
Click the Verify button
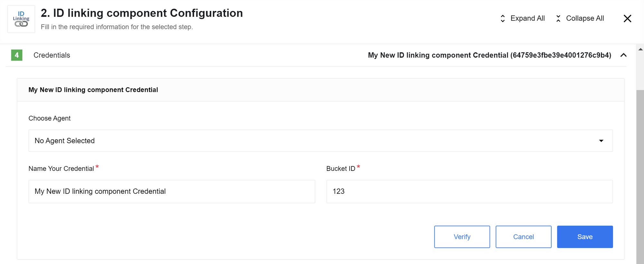click(462, 237)
